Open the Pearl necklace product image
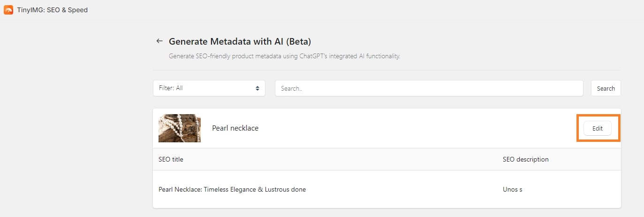 click(x=180, y=128)
